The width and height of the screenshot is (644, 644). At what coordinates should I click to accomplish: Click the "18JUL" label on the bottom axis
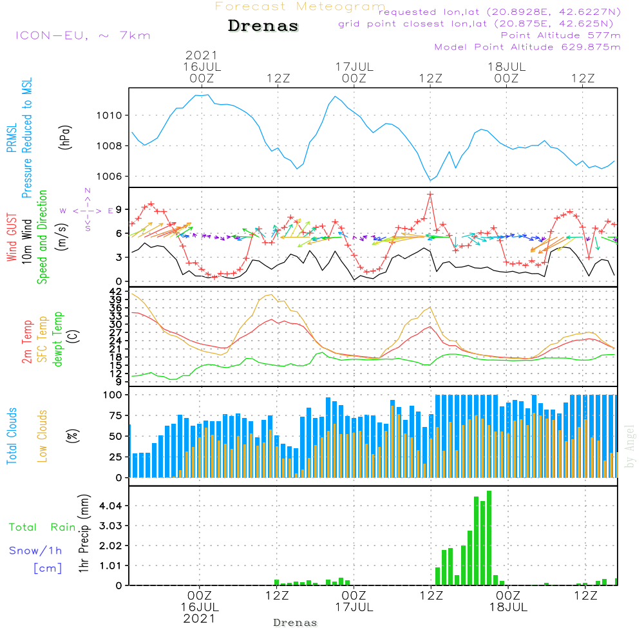(508, 607)
